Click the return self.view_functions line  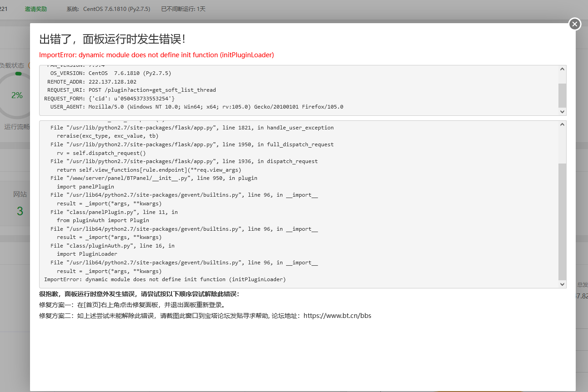(149, 170)
